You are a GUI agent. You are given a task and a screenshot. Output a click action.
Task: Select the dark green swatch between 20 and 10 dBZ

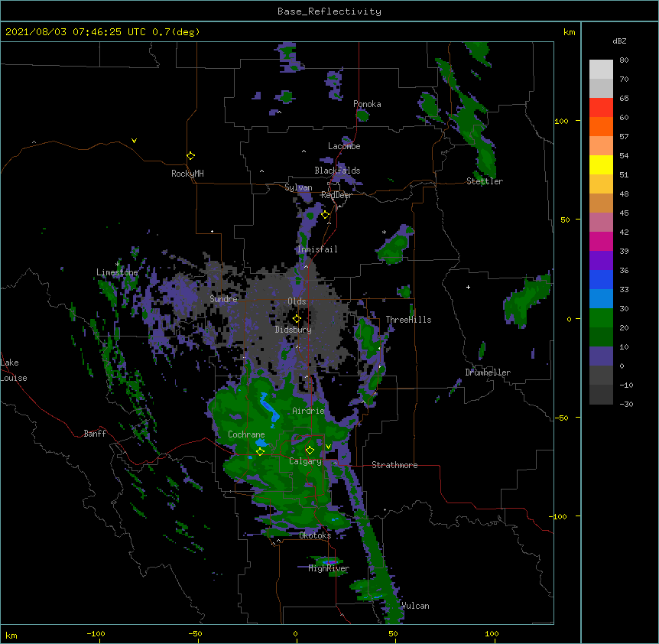coord(601,337)
